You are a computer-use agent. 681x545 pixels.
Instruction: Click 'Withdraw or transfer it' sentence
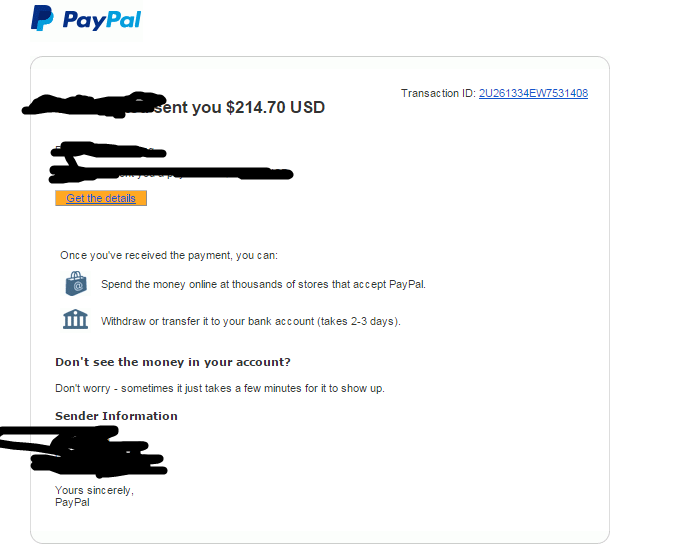[251, 321]
